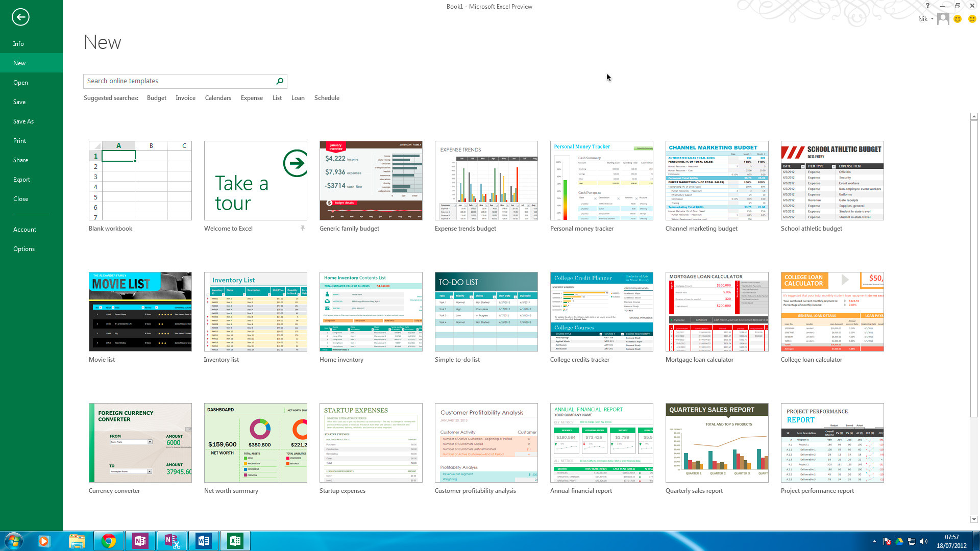Pin the Welcome to Excel template
980x551 pixels.
click(x=303, y=228)
